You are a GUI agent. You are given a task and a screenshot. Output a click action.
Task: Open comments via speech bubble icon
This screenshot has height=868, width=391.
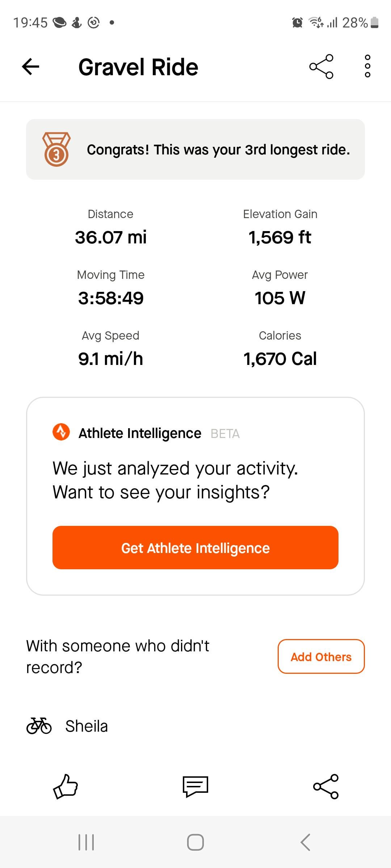click(x=195, y=786)
